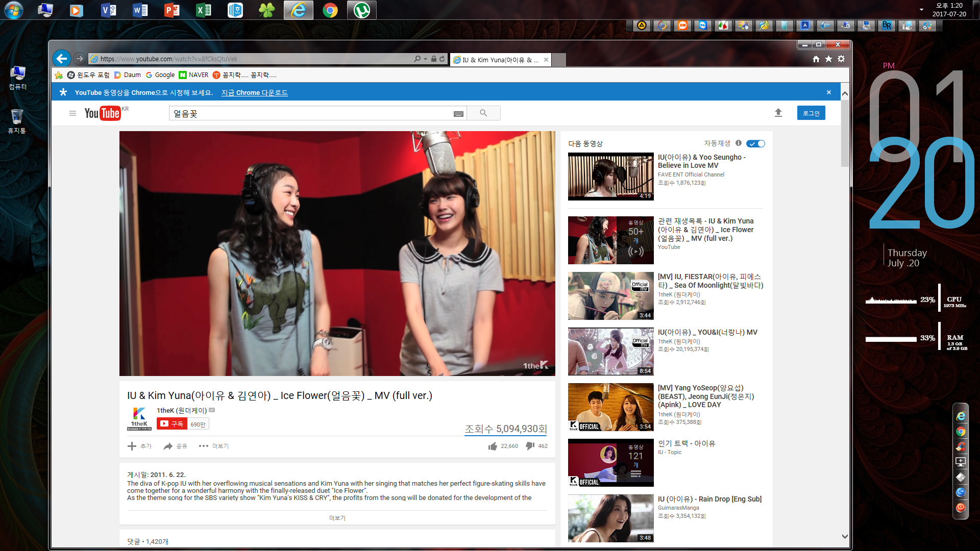This screenshot has width=980, height=551.
Task: Show hidden tray icons arrow
Action: click(921, 10)
